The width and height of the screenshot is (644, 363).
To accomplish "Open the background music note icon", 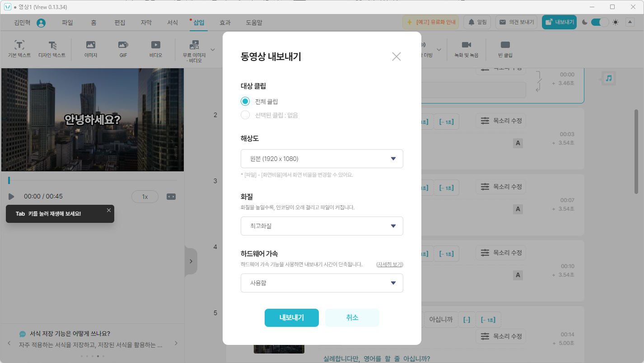I will click(x=608, y=78).
